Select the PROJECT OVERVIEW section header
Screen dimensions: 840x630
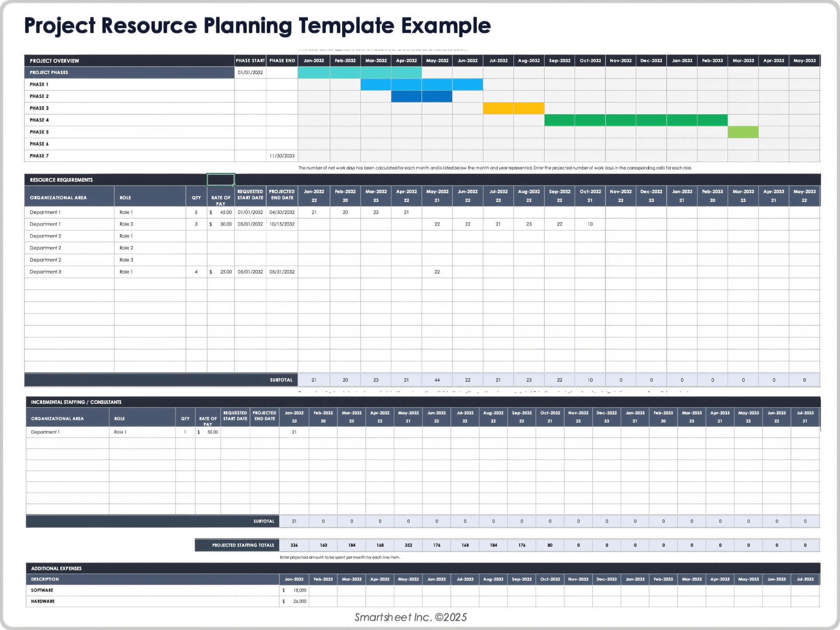[x=54, y=61]
